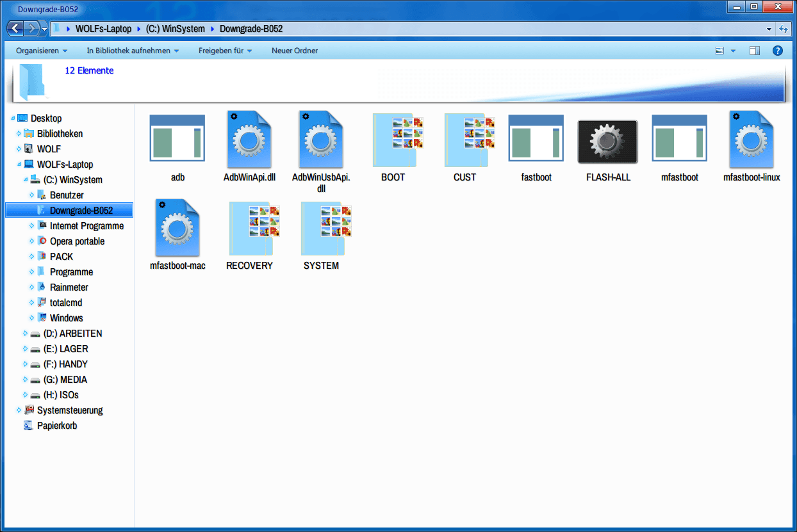797x532 pixels.
Task: Open the Organisieren menu
Action: pyautogui.click(x=42, y=51)
